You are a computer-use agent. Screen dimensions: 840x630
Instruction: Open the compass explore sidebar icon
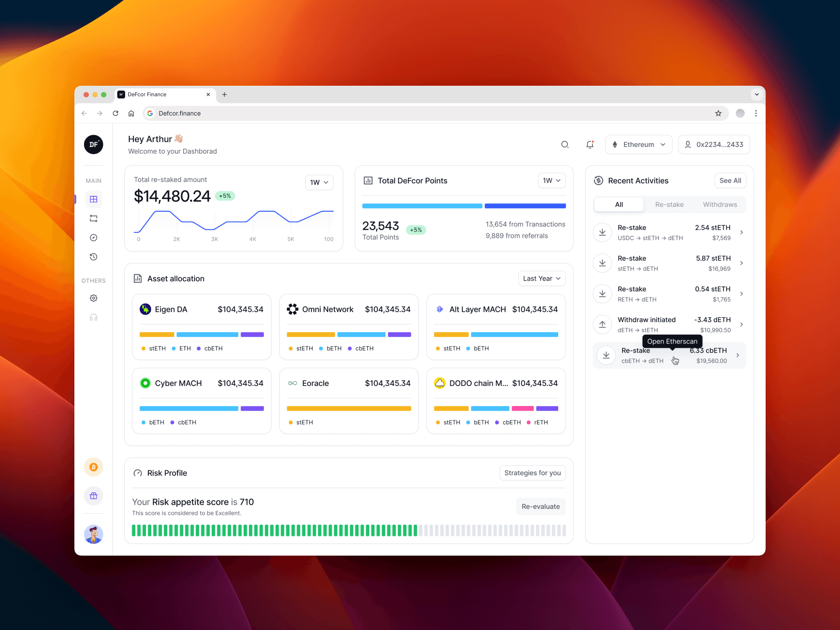pos(93,238)
